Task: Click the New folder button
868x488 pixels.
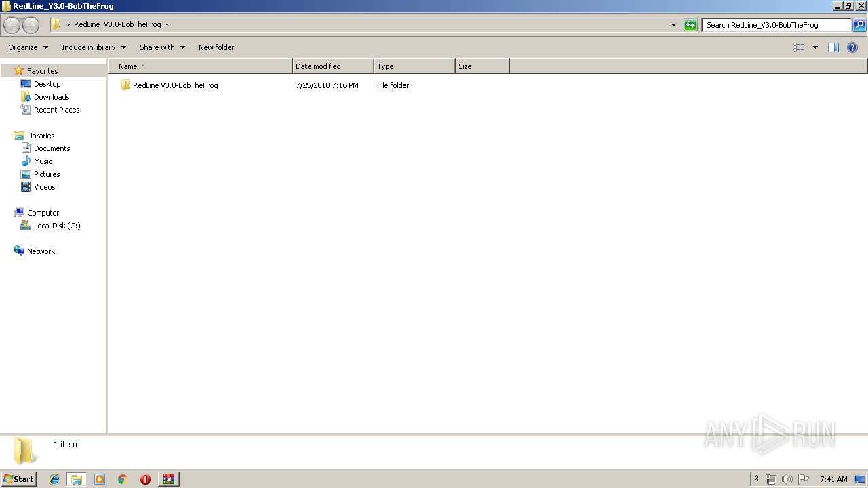Action: coord(216,47)
